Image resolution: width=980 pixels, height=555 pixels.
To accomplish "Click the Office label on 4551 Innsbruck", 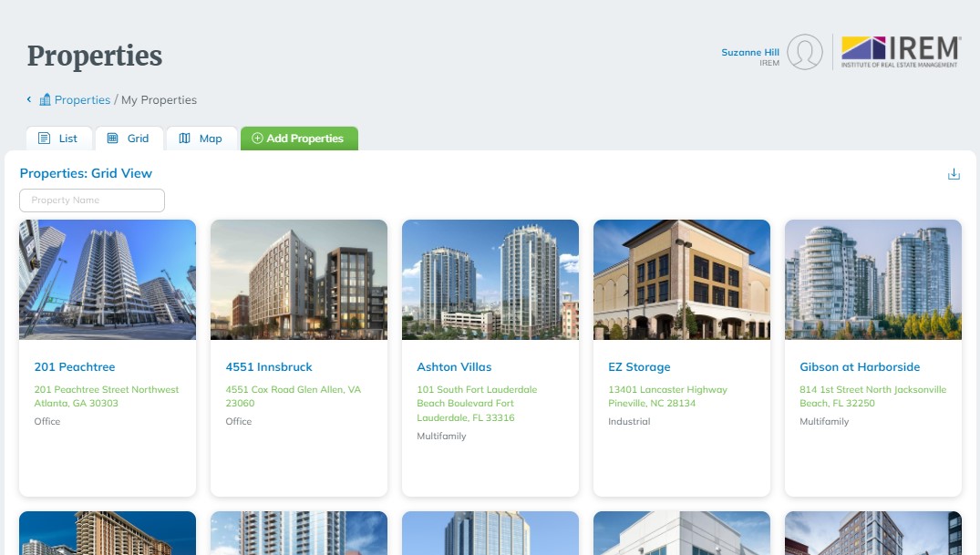I will tap(238, 421).
